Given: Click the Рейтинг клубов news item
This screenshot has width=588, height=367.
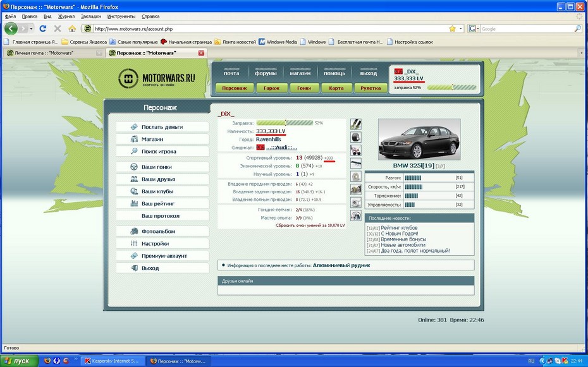Looking at the screenshot, I should tap(399, 227).
